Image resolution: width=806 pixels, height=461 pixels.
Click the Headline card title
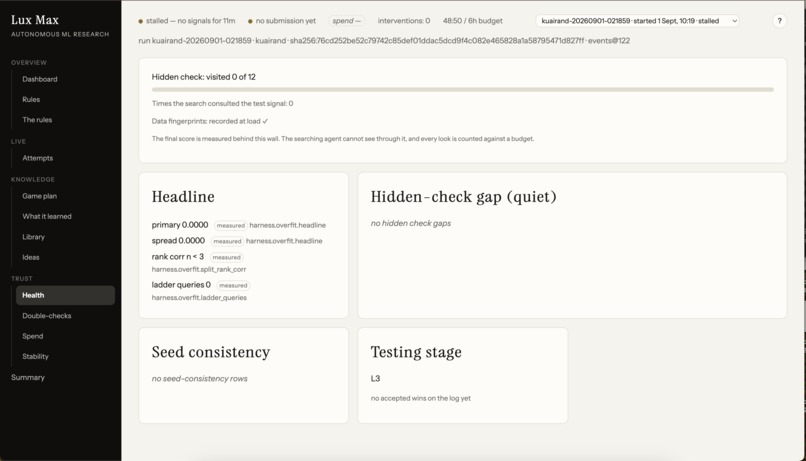coord(183,196)
